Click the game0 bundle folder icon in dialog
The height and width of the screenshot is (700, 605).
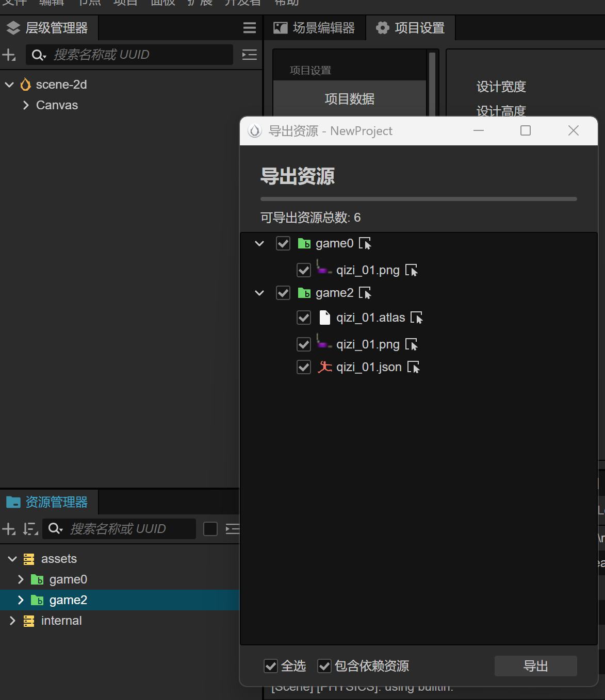click(x=304, y=243)
